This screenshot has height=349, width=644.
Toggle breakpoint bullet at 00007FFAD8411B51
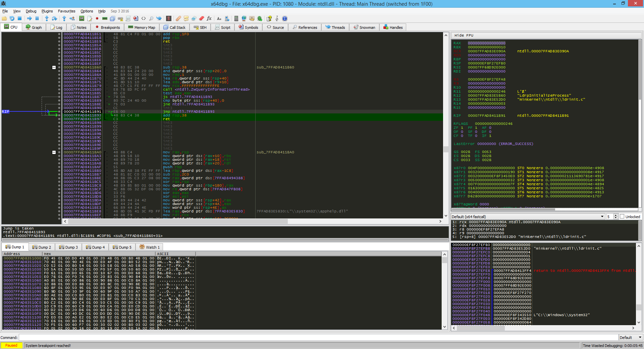pos(59,34)
